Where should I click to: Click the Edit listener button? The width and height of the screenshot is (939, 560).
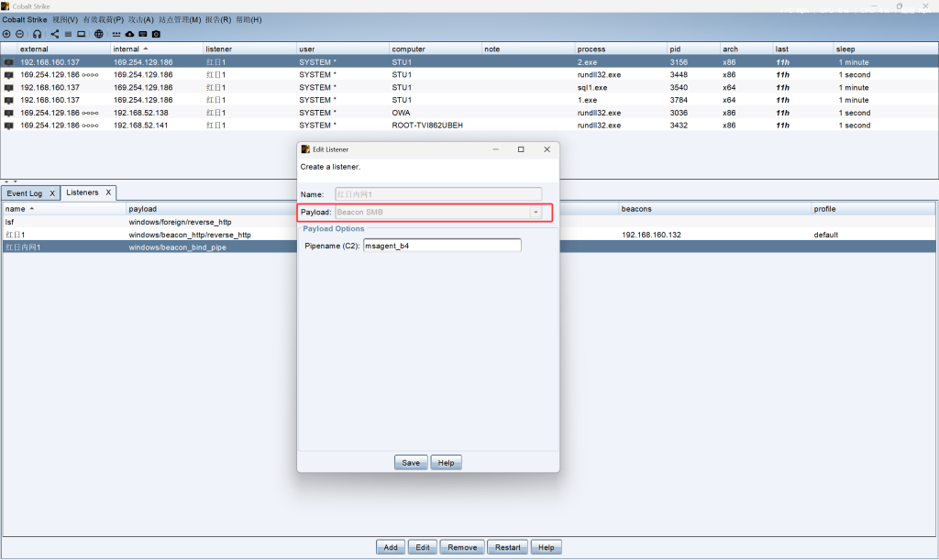[x=422, y=547]
